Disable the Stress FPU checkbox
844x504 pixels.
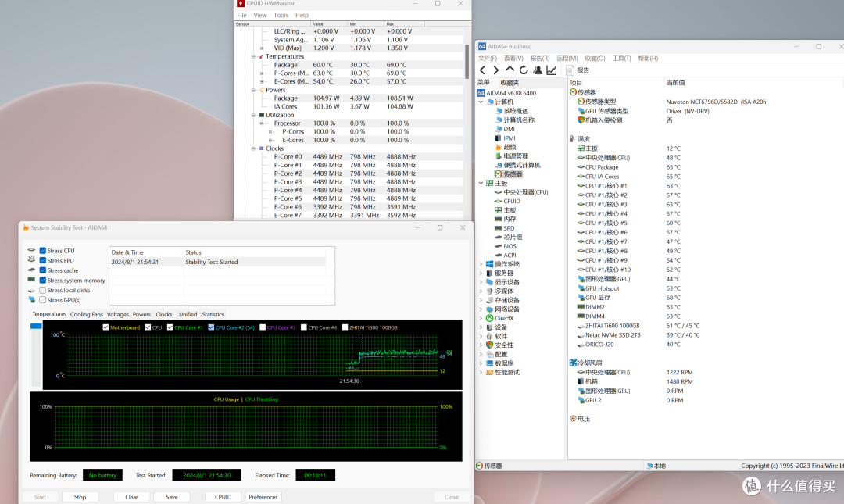42,261
